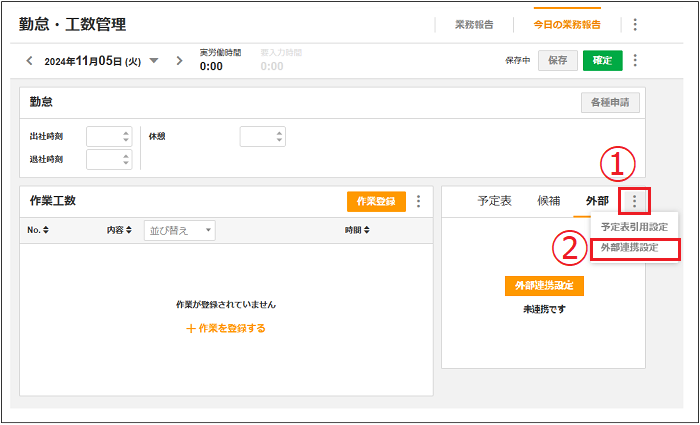This screenshot has width=700, height=425.
Task: Click the 保存 button
Action: [x=558, y=61]
